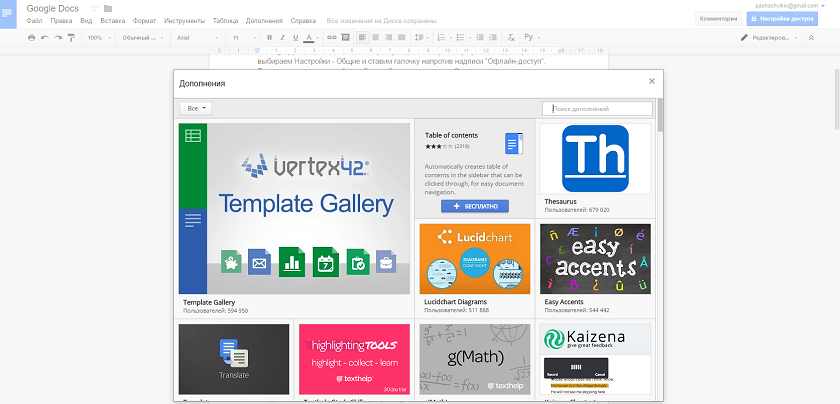Click the Комментарии button
The image size is (840, 404).
[x=719, y=18]
